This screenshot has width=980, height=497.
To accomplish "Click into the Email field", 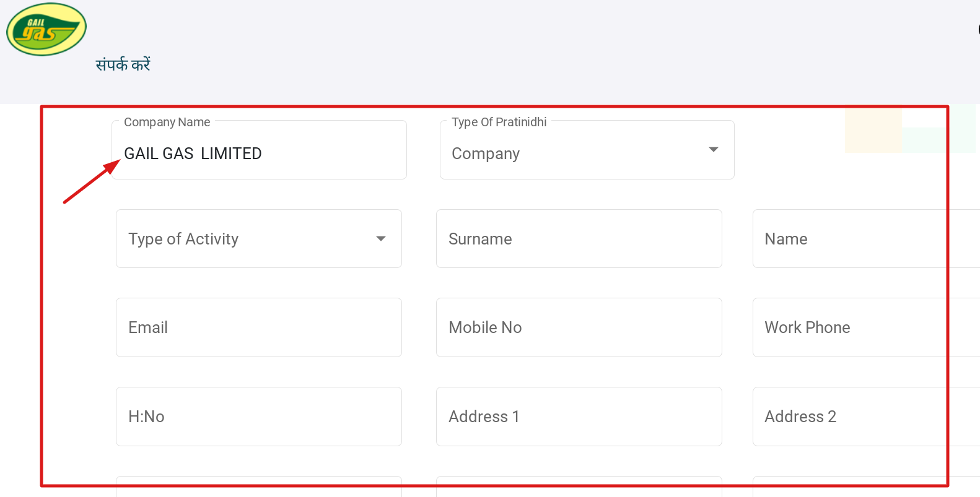I will pos(258,327).
